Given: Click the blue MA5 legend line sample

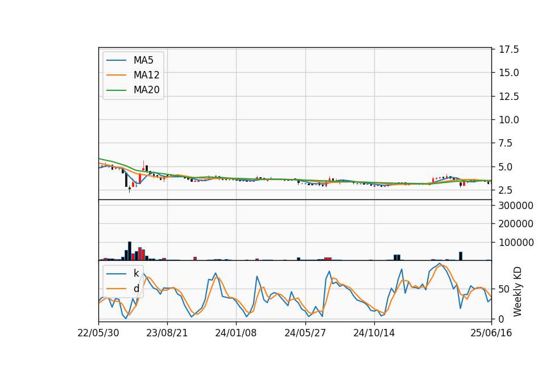Looking at the screenshot, I should tap(116, 61).
